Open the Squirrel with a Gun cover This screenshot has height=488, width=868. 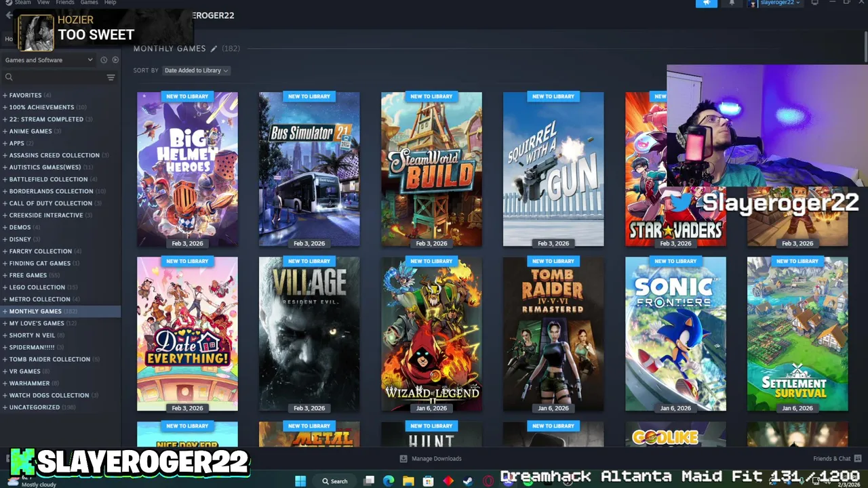tap(553, 169)
